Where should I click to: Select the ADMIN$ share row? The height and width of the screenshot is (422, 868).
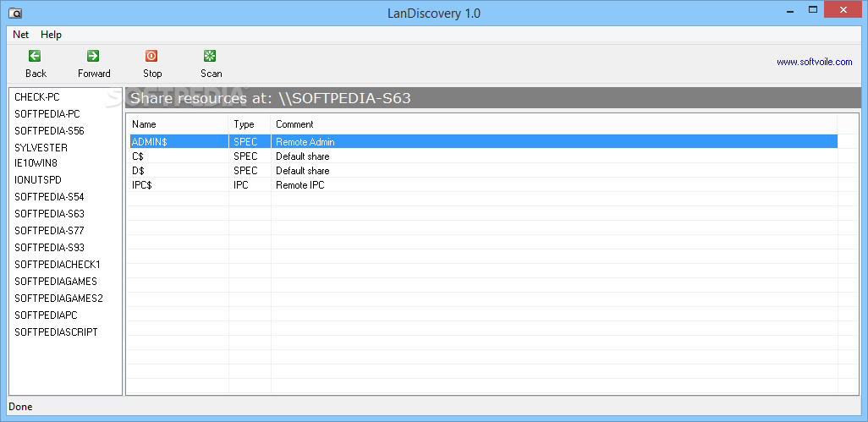(x=483, y=141)
